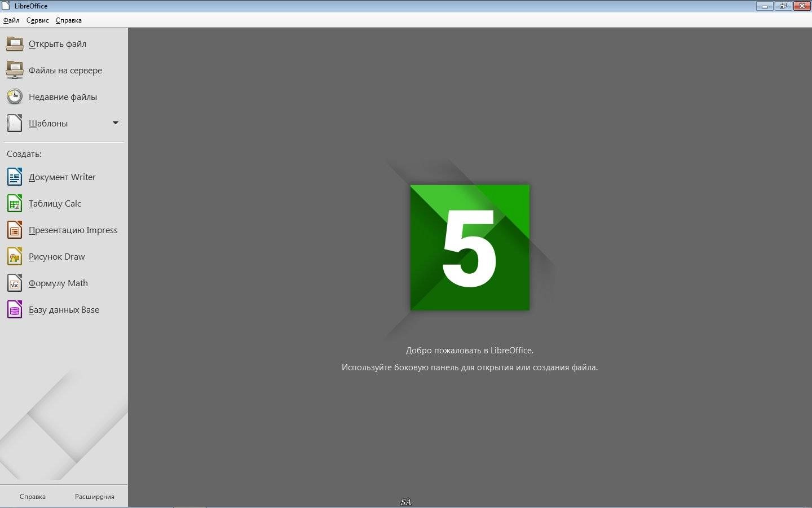Click the Draw drawing icon
This screenshot has width=812, height=508.
pos(15,256)
